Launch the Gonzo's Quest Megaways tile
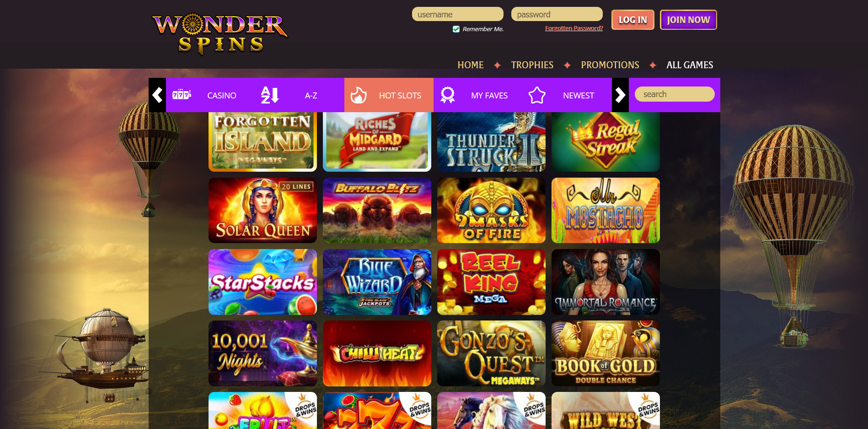This screenshot has height=429, width=868. coord(491,353)
